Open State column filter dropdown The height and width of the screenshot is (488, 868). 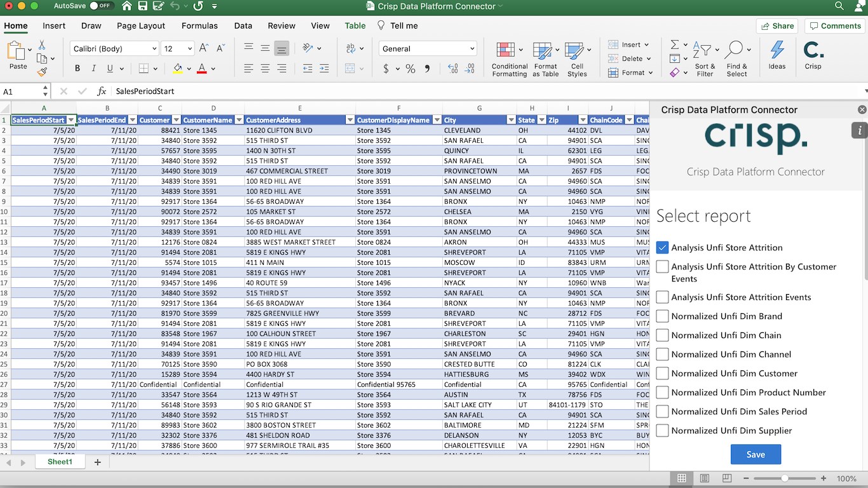(x=541, y=120)
